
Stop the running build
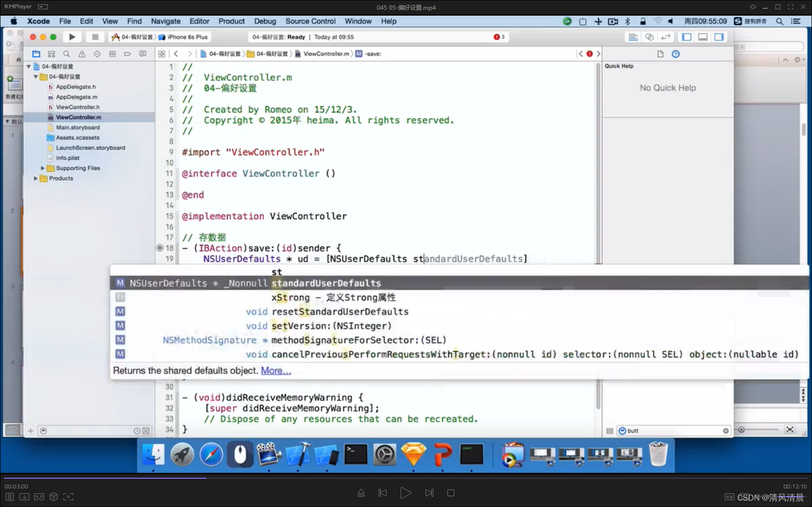click(95, 37)
